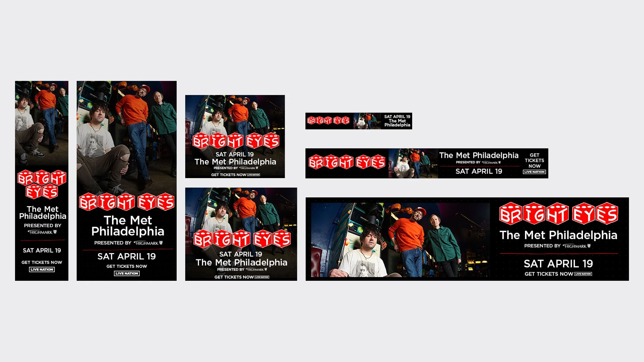Click Get Tickets Now in wide vertical banner

point(127,266)
